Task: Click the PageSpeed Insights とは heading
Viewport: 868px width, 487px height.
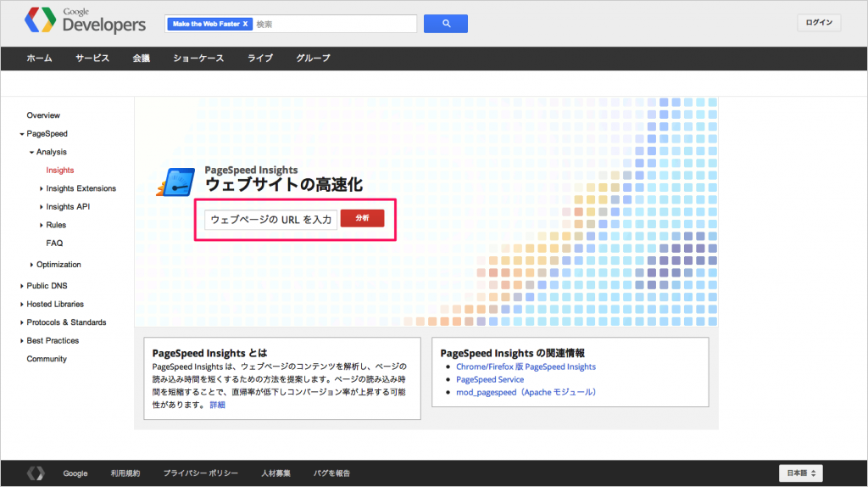Action: (210, 353)
